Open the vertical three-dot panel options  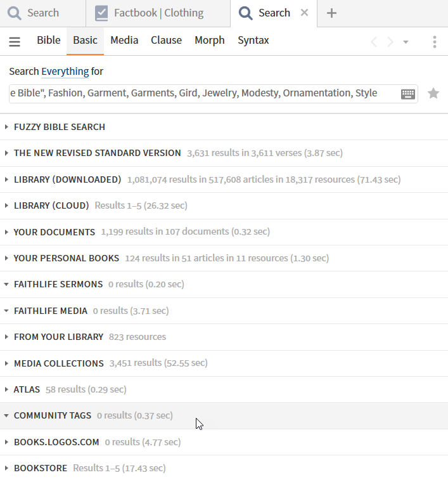tap(435, 42)
